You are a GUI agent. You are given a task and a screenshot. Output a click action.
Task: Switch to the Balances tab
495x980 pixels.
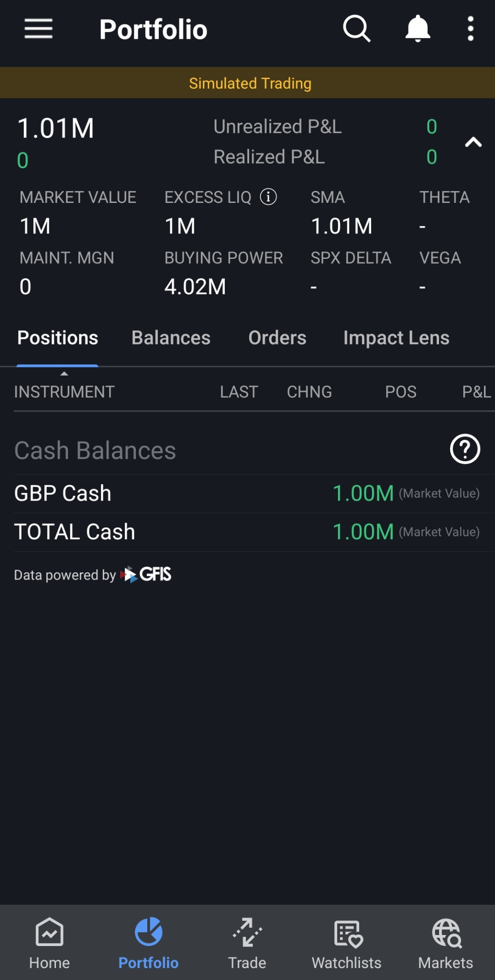tap(171, 338)
